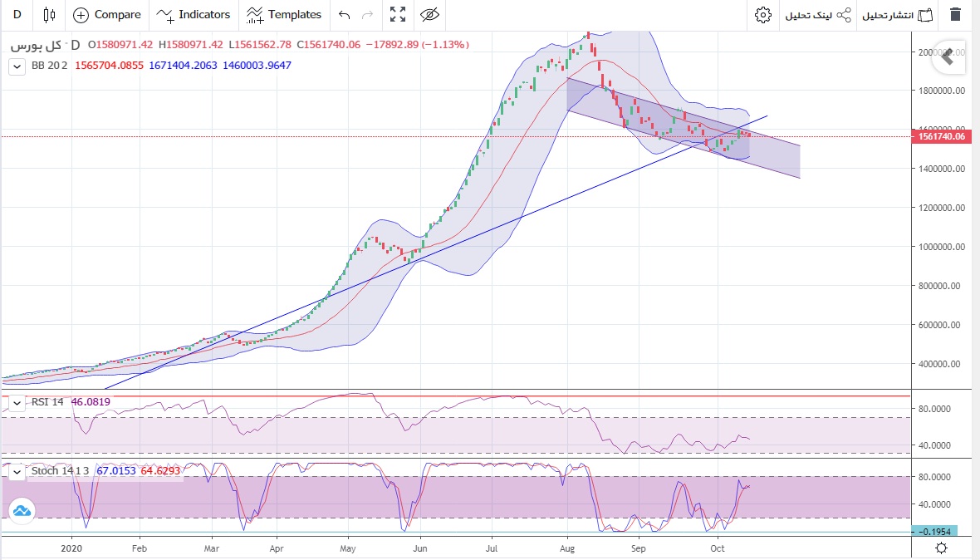Viewport: 980px width, 560px height.
Task: Click the Oct label on time axis
Action: (x=718, y=548)
